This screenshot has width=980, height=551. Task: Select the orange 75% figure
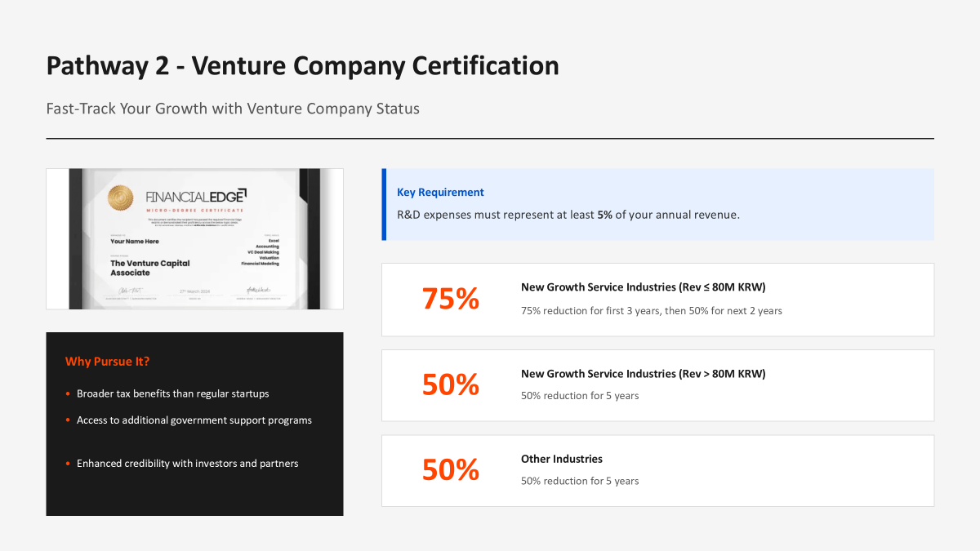[450, 300]
